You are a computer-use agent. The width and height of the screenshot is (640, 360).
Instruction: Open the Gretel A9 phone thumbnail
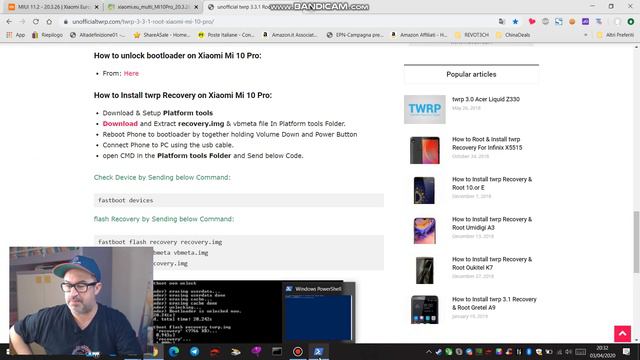click(424, 310)
